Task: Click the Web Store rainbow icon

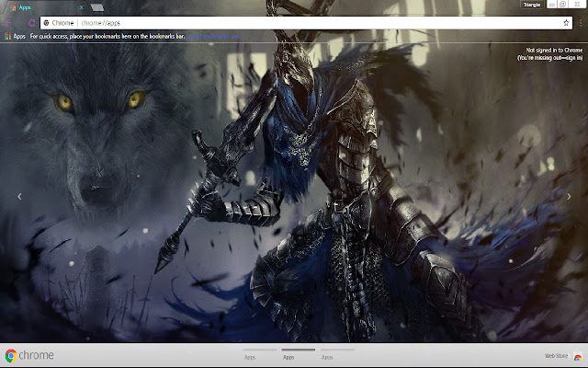Action: [578, 356]
